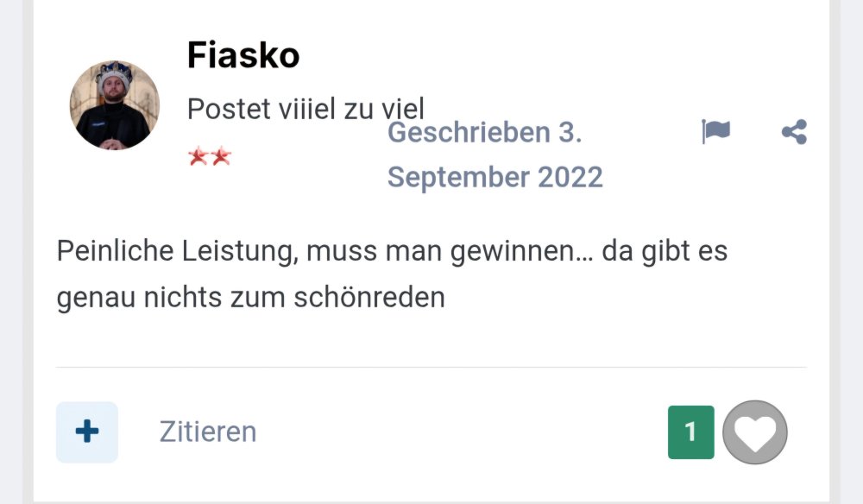The image size is (863, 504).
Task: Click the number 1 in the green badge
Action: [690, 432]
